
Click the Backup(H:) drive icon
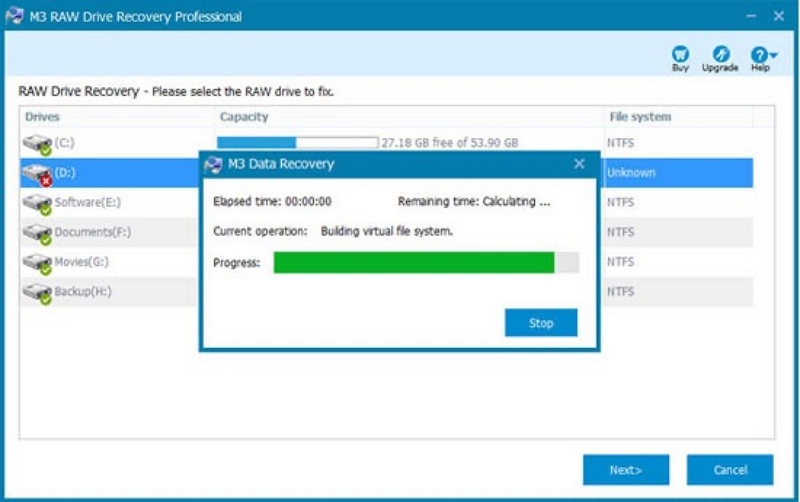point(37,293)
